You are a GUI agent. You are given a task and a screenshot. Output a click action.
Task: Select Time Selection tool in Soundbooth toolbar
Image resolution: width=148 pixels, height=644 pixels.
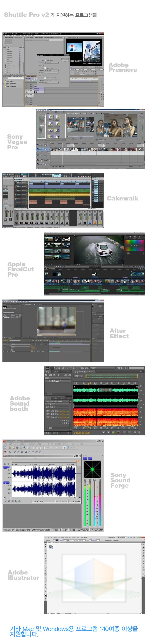point(52,368)
